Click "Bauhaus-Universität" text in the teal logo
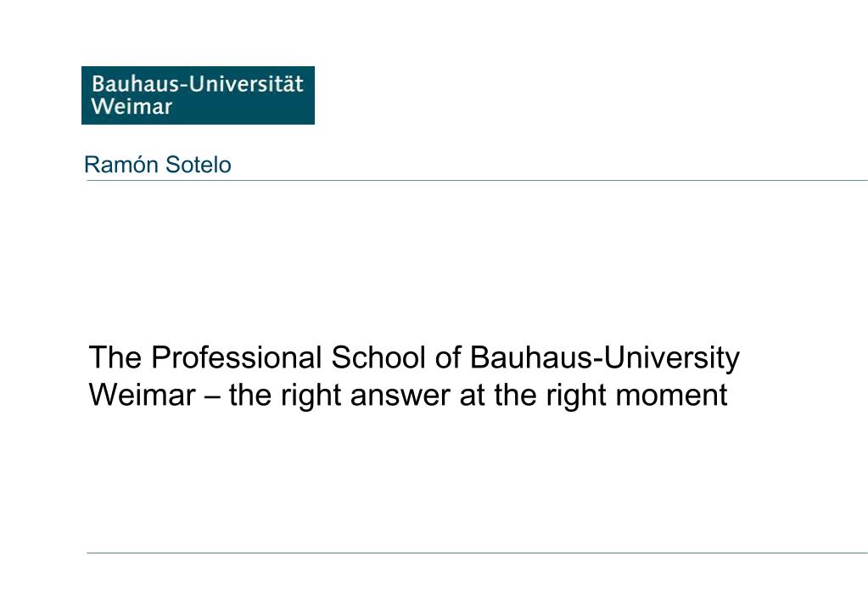Viewport: 868px width, 601px height. coord(197,84)
